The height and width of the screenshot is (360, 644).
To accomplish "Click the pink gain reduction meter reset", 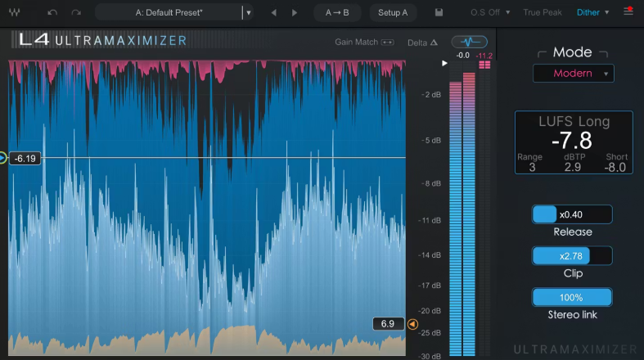I will (x=484, y=65).
